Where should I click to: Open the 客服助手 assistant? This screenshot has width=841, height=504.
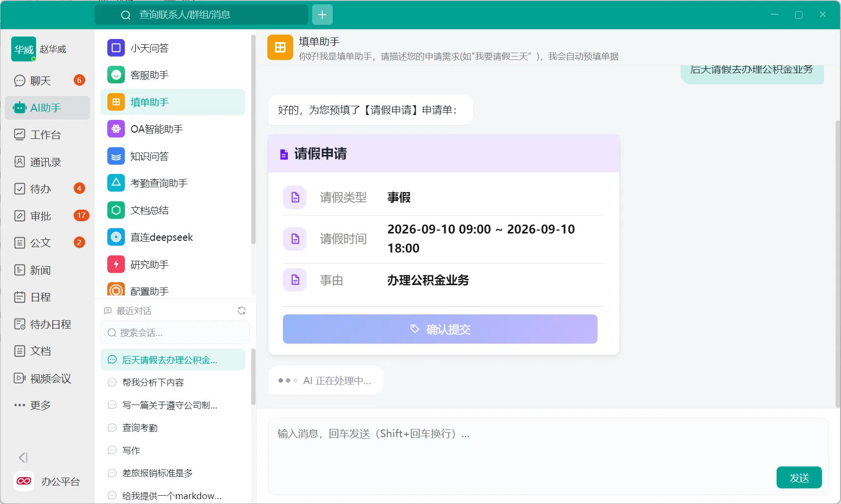click(x=173, y=75)
